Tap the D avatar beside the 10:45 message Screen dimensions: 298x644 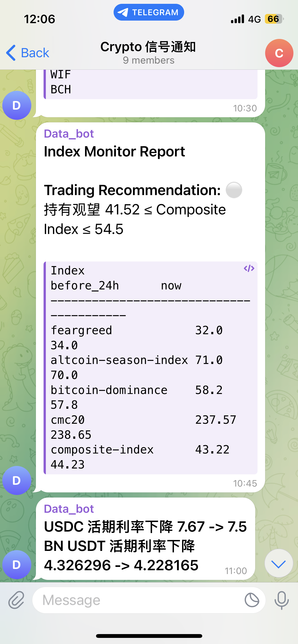17,480
